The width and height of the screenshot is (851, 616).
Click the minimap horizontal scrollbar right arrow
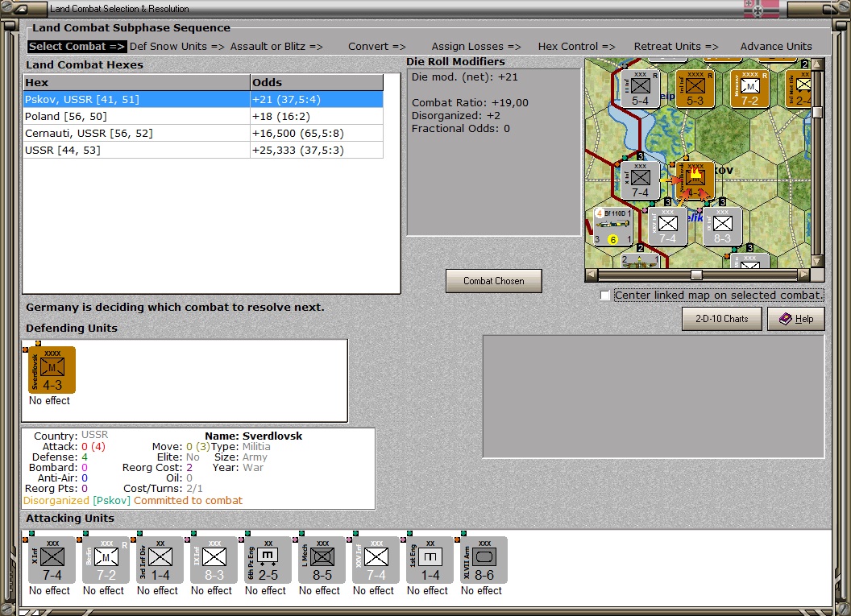[x=803, y=275]
